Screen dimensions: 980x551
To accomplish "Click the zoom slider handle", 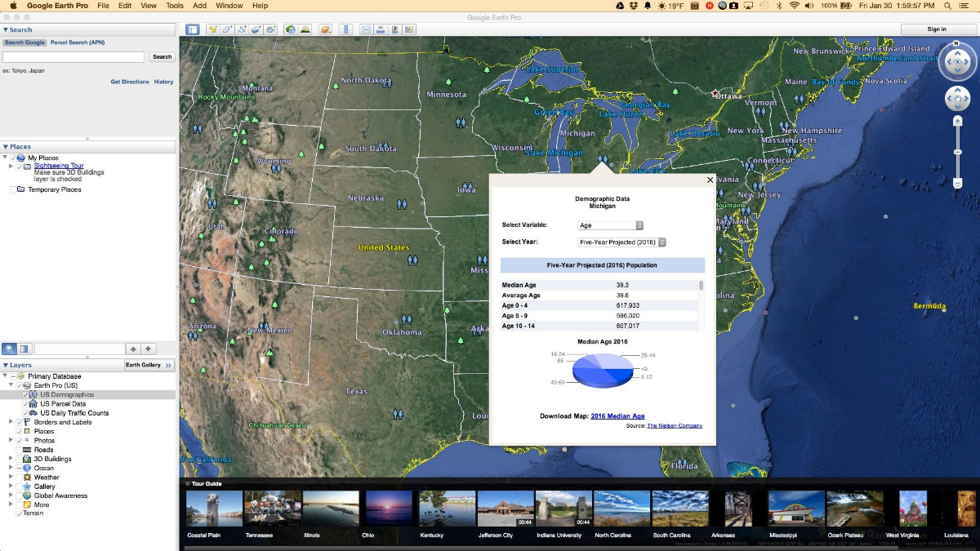I will coord(958,153).
